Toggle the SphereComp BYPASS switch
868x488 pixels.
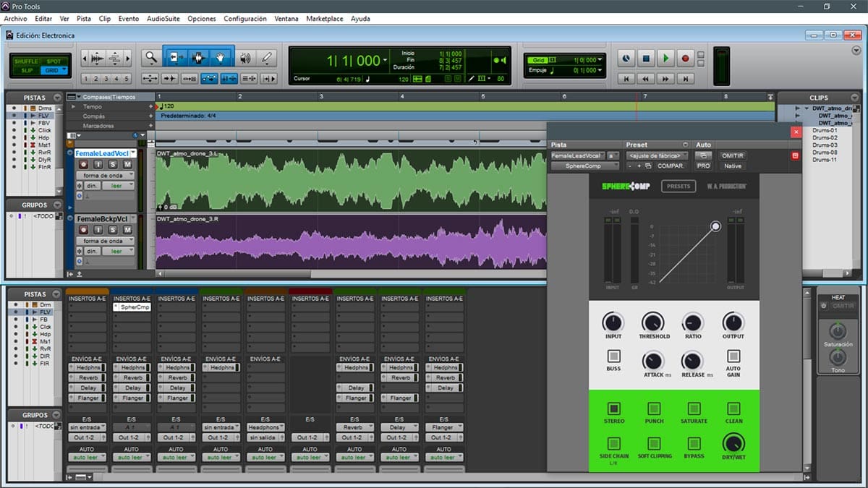(693, 443)
